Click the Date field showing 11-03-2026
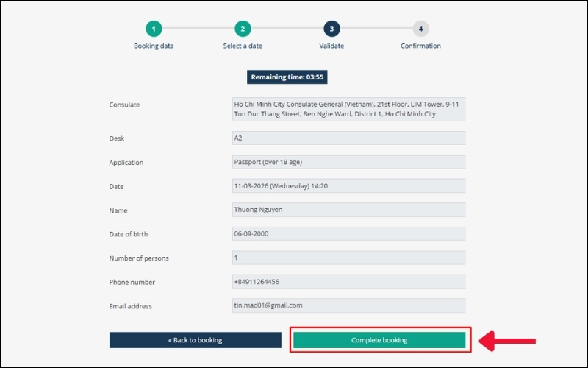588x368 pixels. click(x=348, y=186)
